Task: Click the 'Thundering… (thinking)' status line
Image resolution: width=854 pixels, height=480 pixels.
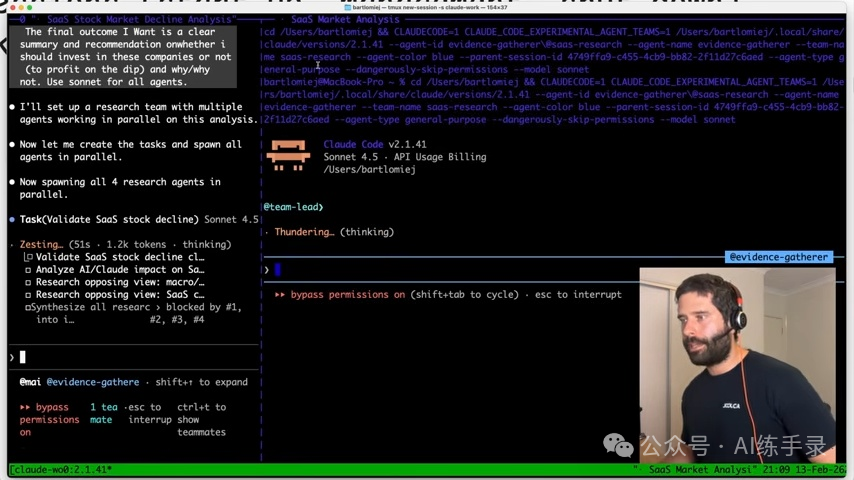Action: pos(334,232)
